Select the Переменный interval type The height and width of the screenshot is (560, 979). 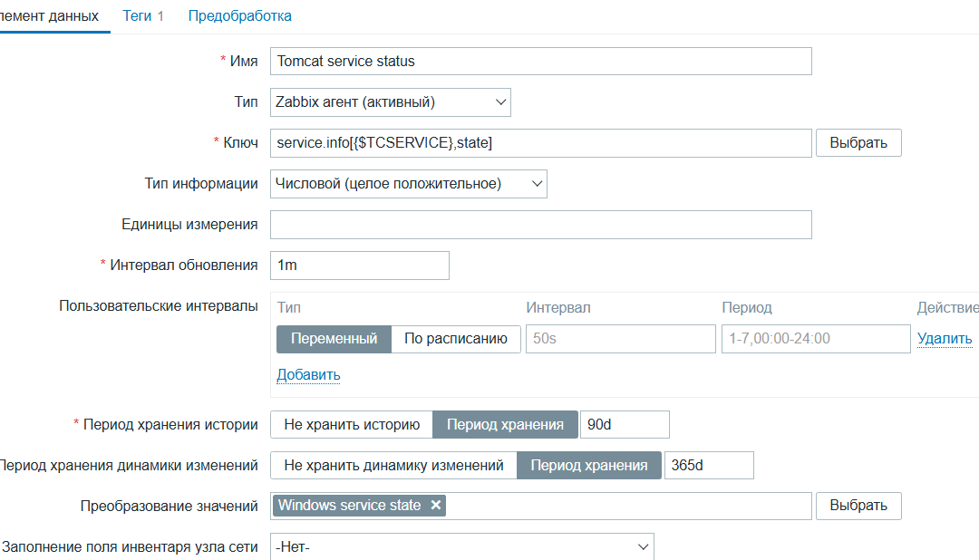coord(334,339)
